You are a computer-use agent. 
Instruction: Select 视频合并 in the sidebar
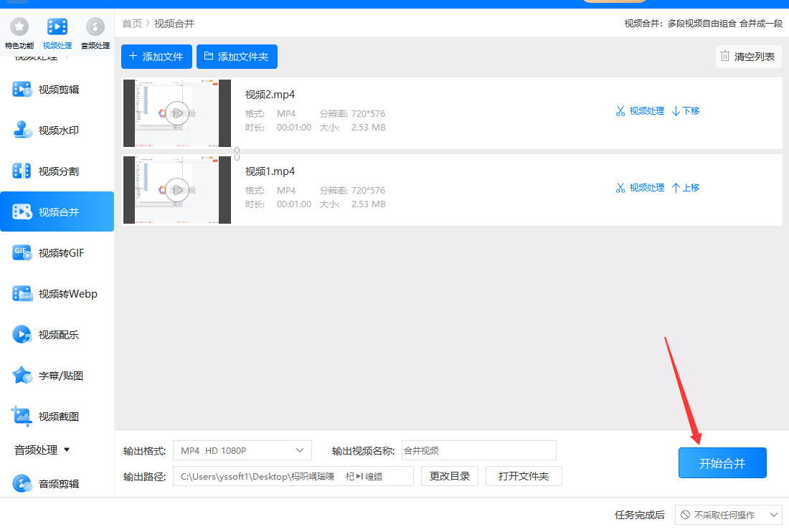[x=57, y=212]
